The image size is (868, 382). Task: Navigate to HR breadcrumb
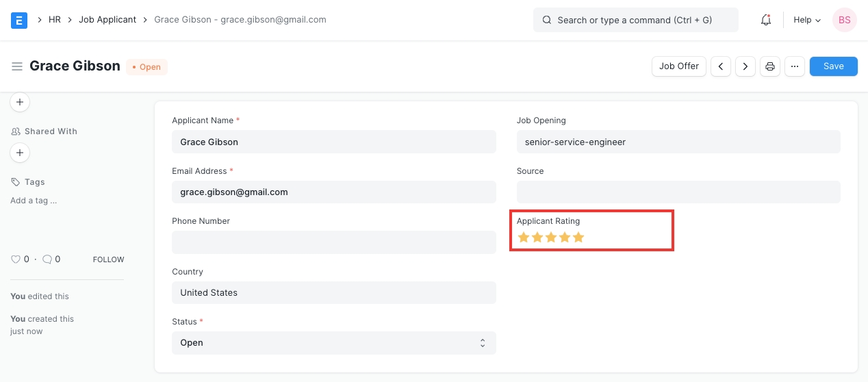pos(55,20)
